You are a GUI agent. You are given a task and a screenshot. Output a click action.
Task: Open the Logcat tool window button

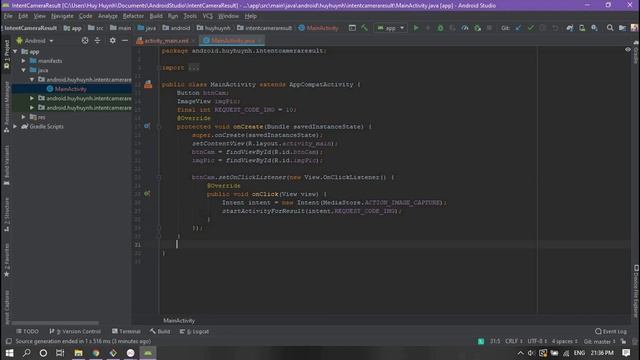(195, 331)
